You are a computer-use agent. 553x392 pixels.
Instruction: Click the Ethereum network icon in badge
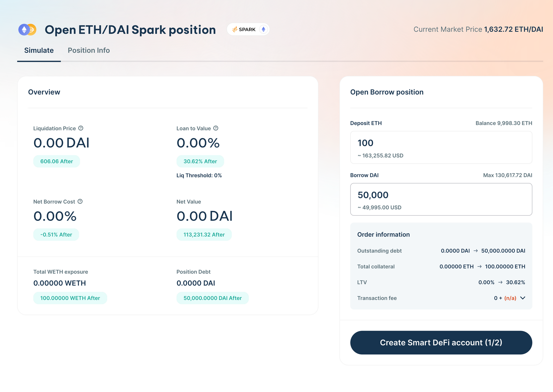[264, 29]
